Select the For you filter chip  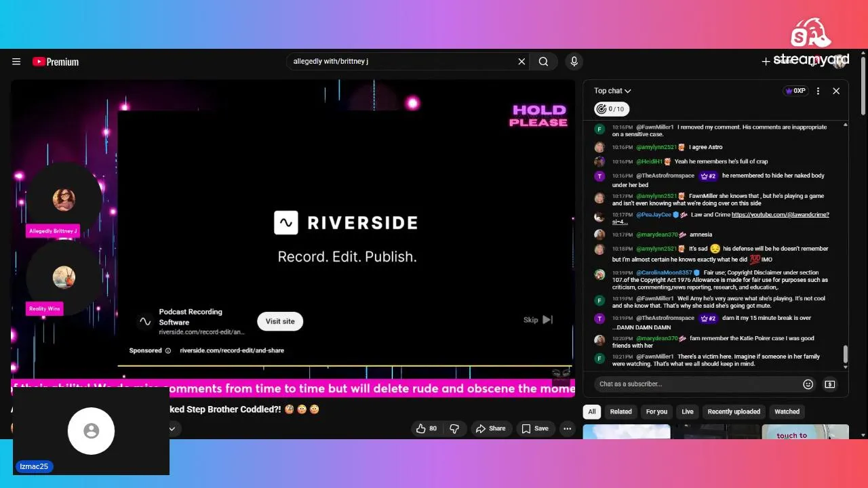pyautogui.click(x=656, y=411)
